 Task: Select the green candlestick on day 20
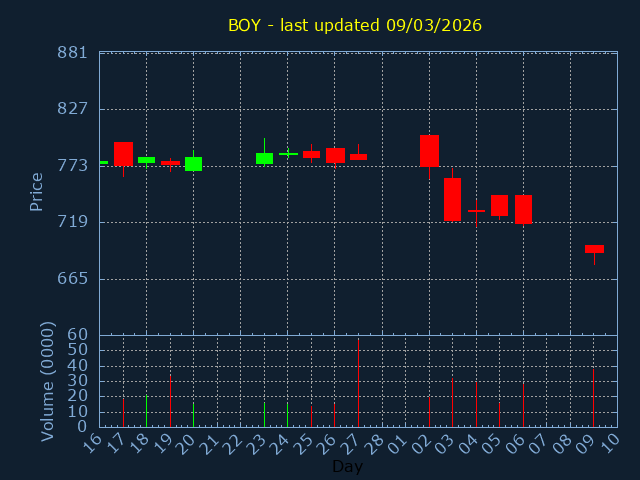tap(193, 164)
